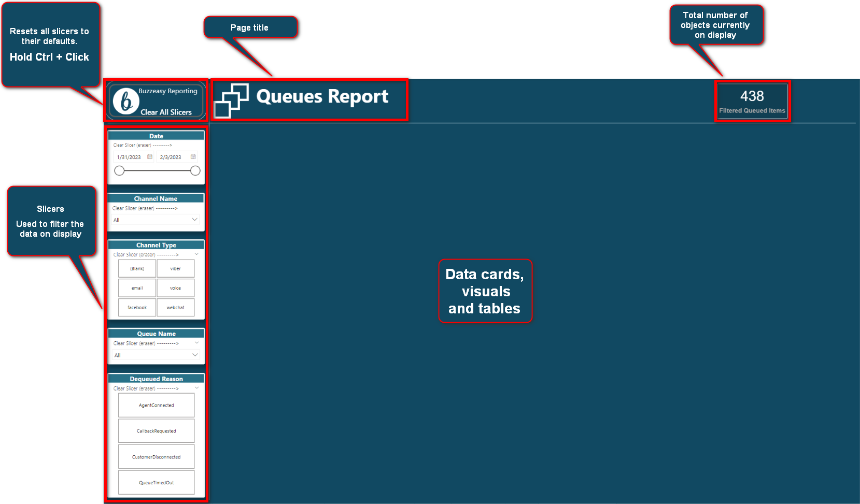Toggle the webchat channel type filter
This screenshot has width=860, height=504.
coord(176,308)
